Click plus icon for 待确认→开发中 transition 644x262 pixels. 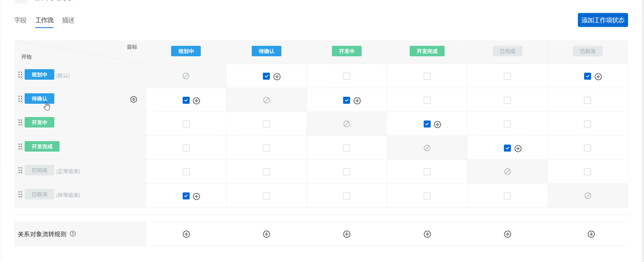tap(357, 101)
